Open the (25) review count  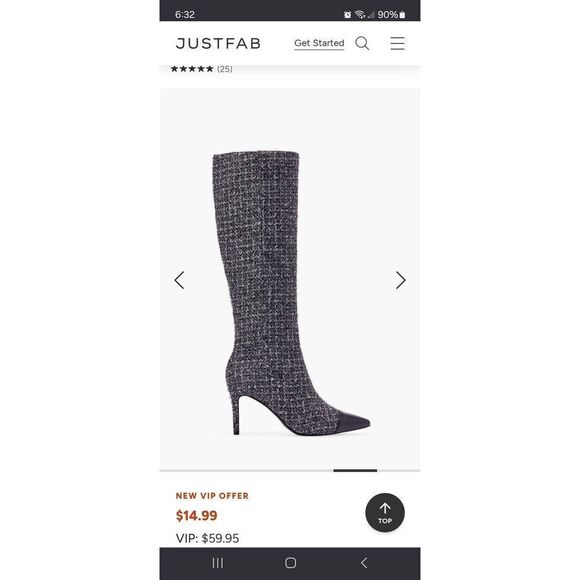click(225, 69)
